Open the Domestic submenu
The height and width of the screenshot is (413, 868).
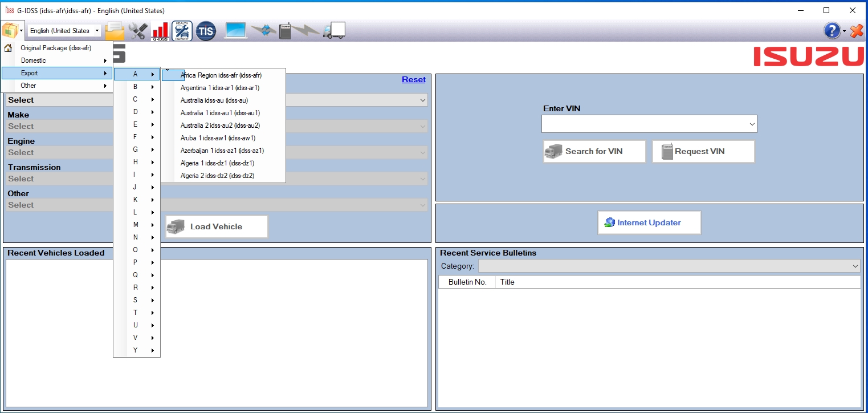56,60
